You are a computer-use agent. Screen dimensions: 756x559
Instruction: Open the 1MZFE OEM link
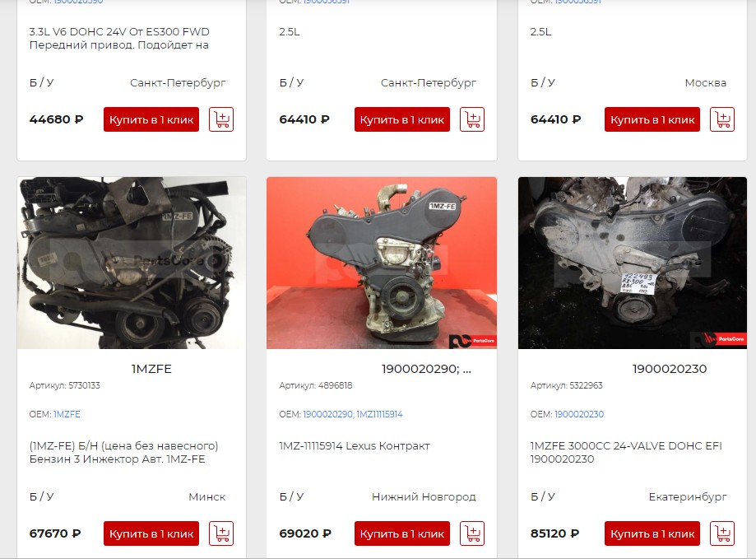point(67,414)
